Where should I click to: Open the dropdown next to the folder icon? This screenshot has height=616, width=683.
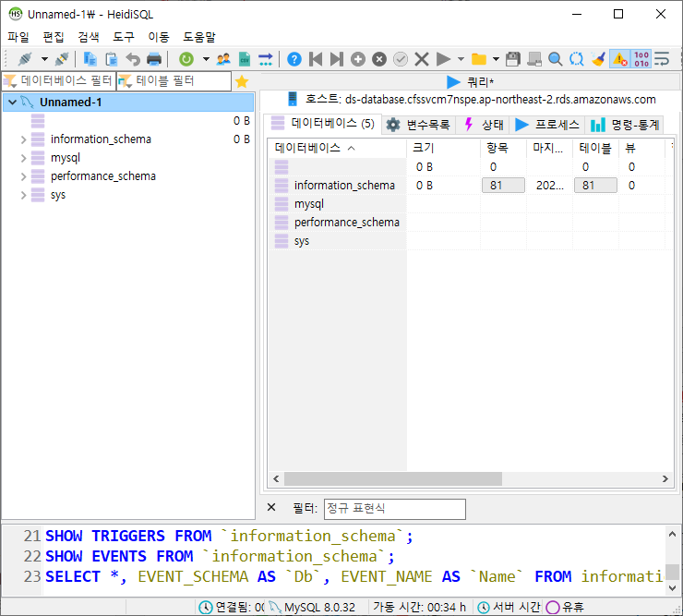pos(496,58)
